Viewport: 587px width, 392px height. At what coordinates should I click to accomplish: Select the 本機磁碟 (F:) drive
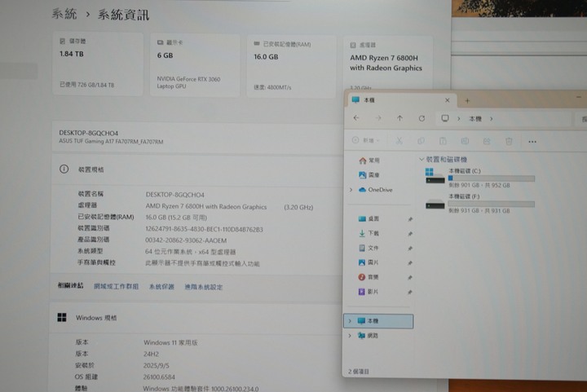(480, 204)
